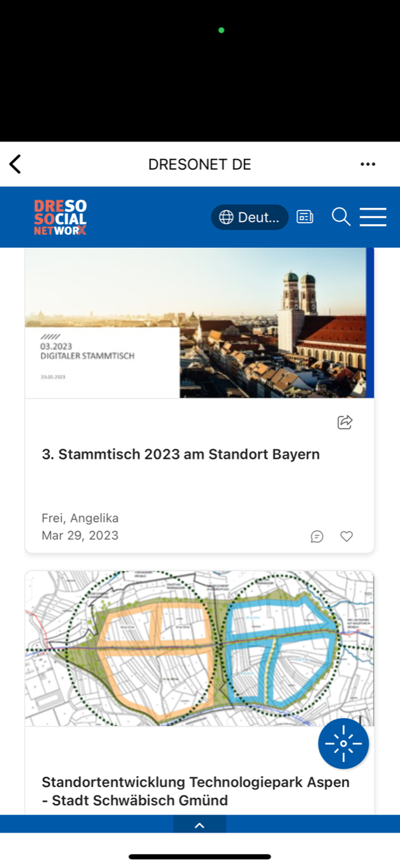The image size is (400, 868).
Task: Expand the Deut... language selector
Action: pos(249,217)
